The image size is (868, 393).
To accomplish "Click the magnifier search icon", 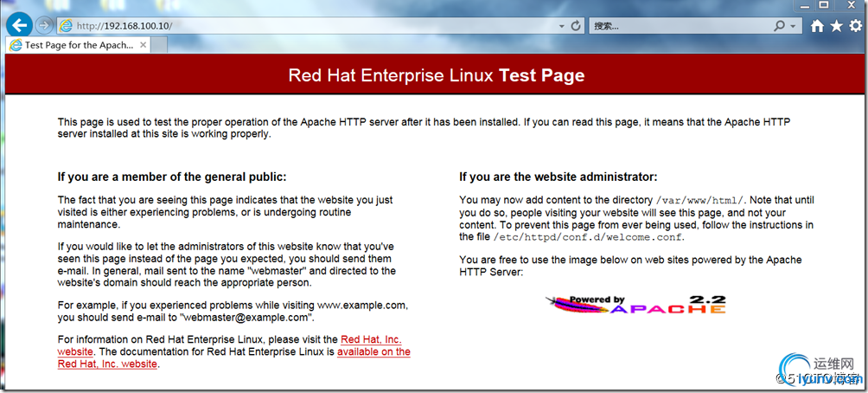I will pos(780,25).
